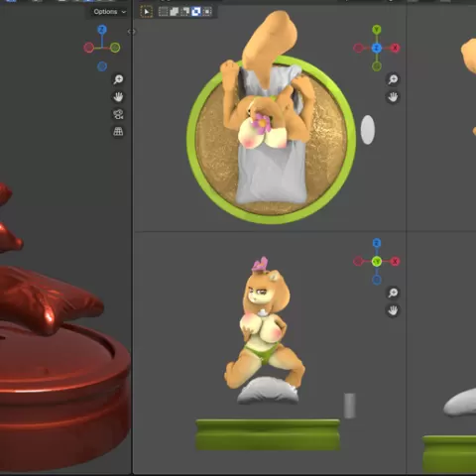
Task: Choose the 'extend selection' mode icon
Action: (174, 12)
